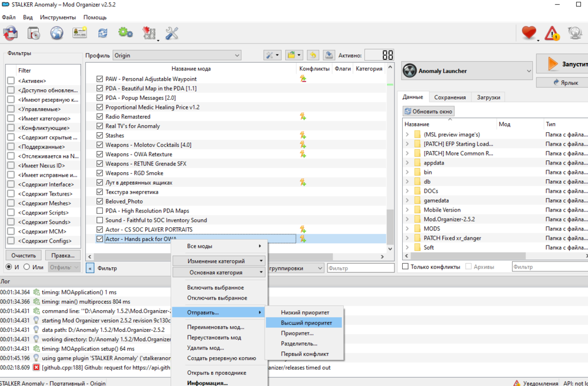Click the Очистить filters button

24,256
